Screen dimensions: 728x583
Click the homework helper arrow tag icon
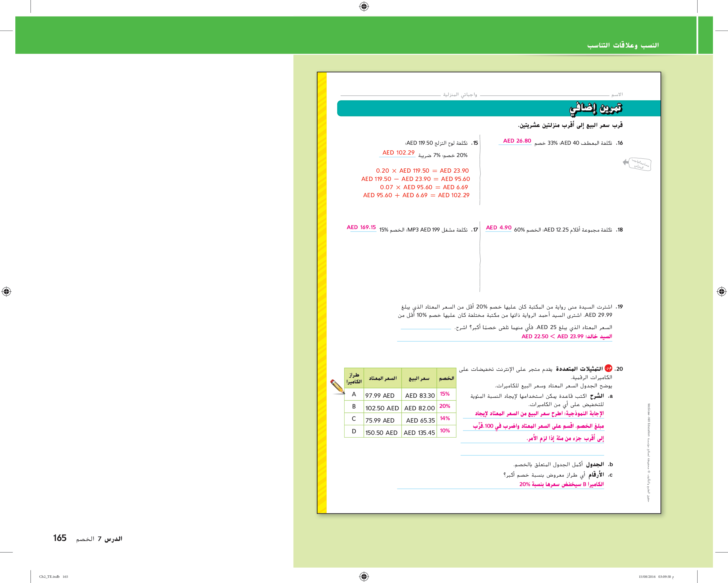tap(637, 164)
